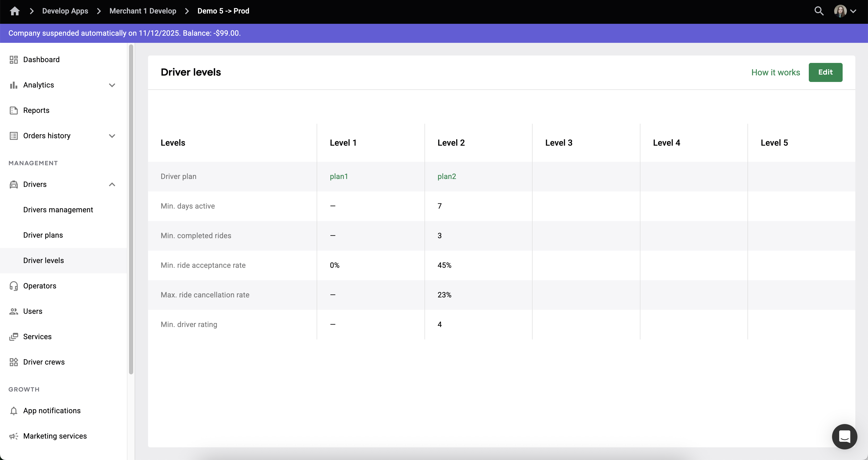Click the green Edit button

pyautogui.click(x=825, y=72)
